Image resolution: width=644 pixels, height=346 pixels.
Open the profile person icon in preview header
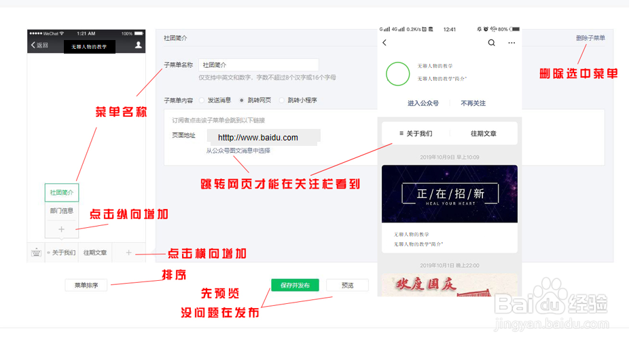139,45
